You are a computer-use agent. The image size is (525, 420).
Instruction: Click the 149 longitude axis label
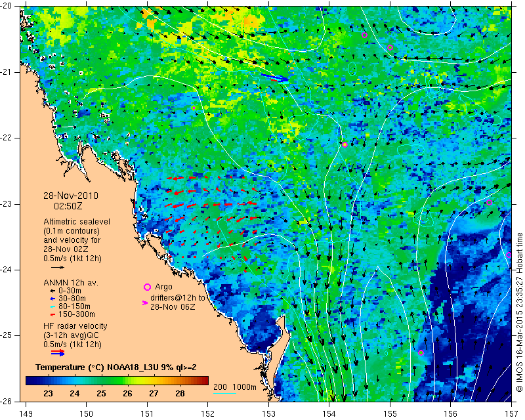point(26,414)
